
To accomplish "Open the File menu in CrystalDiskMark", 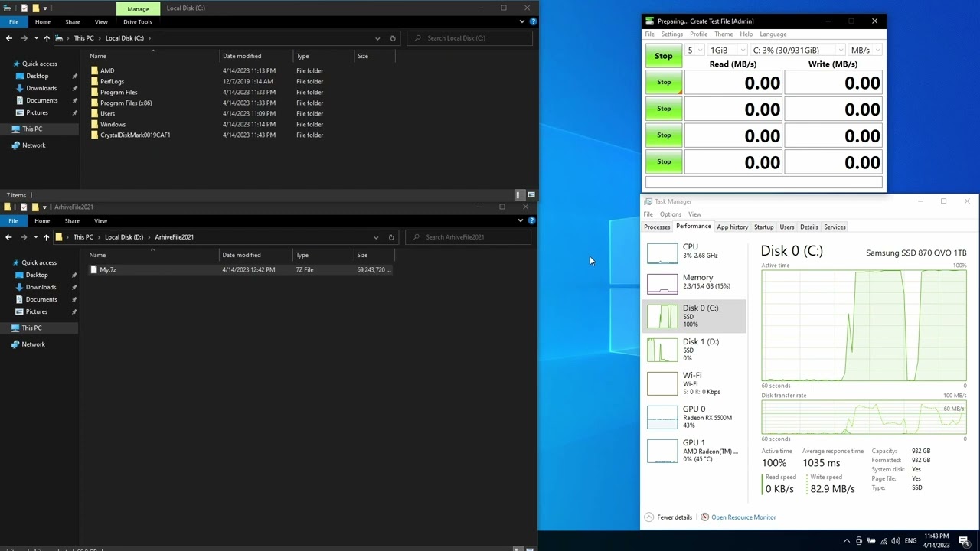I will coord(649,34).
